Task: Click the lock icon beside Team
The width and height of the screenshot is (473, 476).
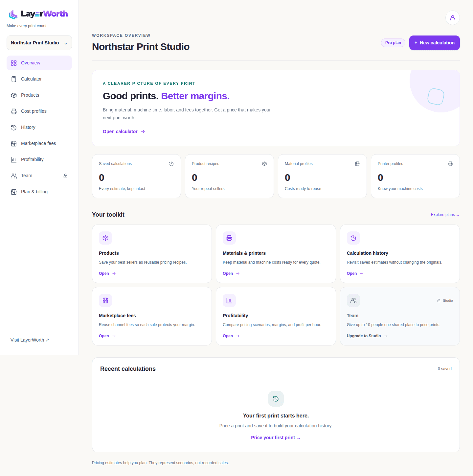Action: (65, 176)
